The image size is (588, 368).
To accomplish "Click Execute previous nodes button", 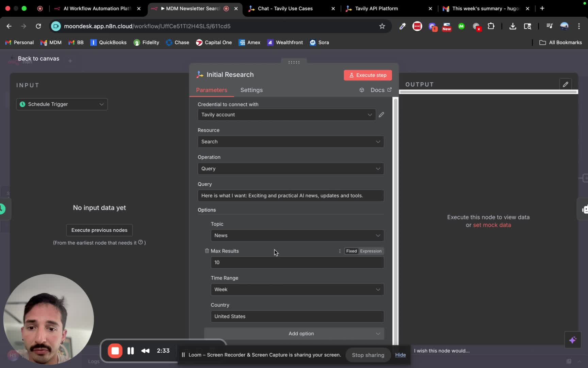I will (99, 230).
